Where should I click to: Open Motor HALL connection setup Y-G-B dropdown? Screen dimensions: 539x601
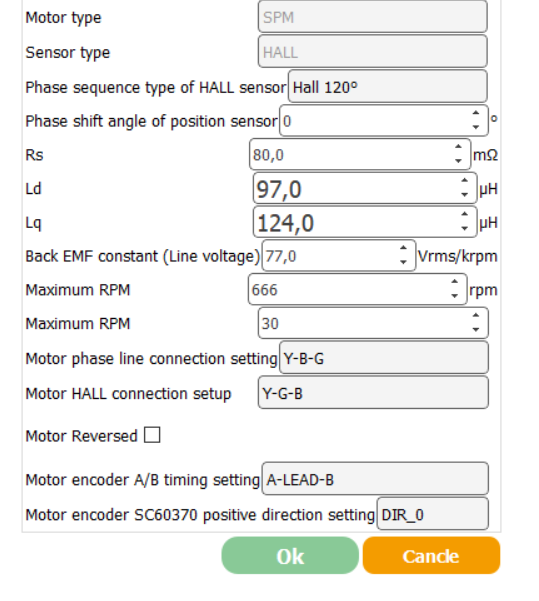373,392
